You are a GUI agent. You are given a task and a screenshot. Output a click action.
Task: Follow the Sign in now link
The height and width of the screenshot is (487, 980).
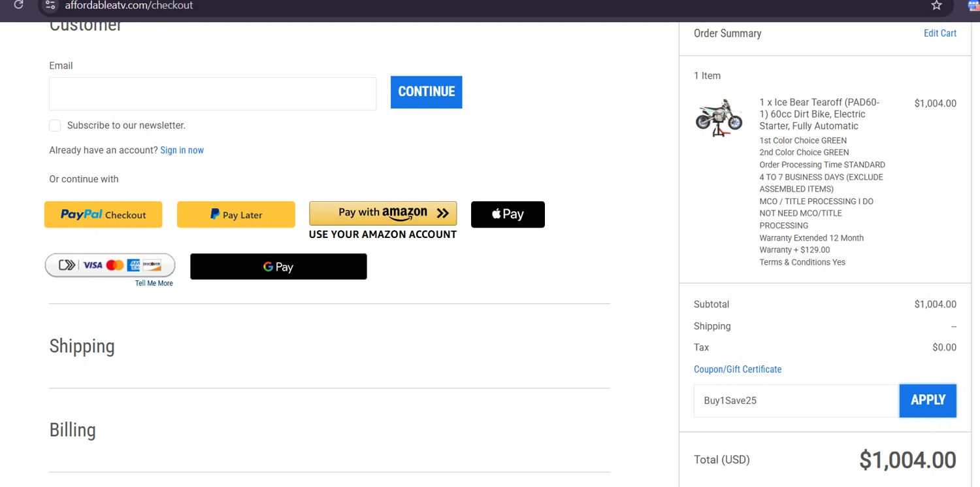click(182, 150)
